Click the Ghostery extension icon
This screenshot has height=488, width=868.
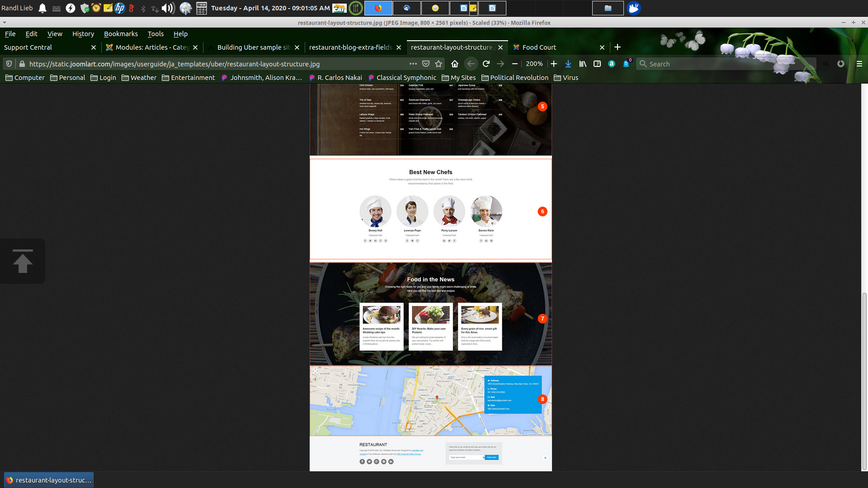tap(626, 64)
